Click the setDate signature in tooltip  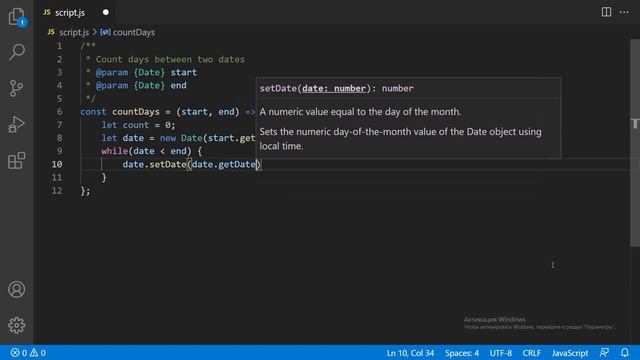pyautogui.click(x=336, y=88)
